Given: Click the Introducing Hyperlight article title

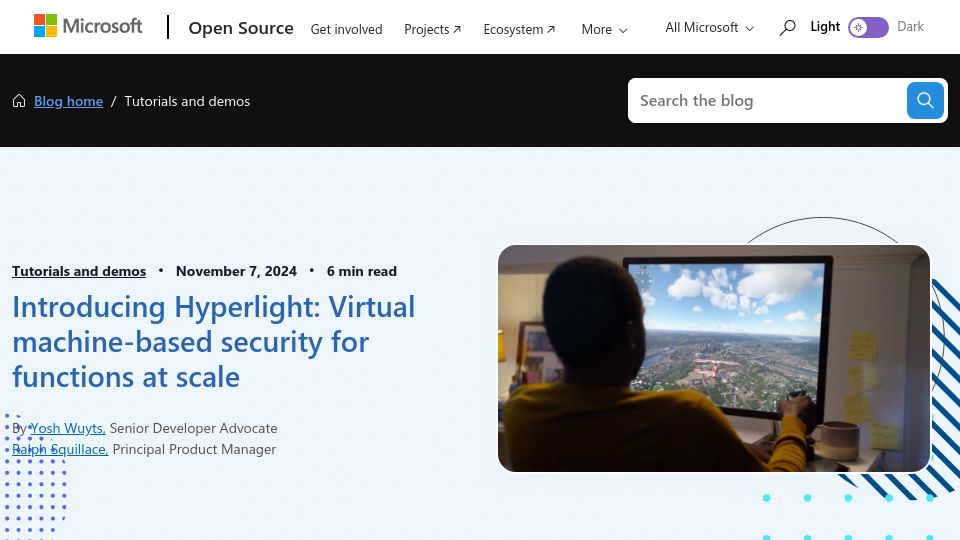Looking at the screenshot, I should (214, 342).
